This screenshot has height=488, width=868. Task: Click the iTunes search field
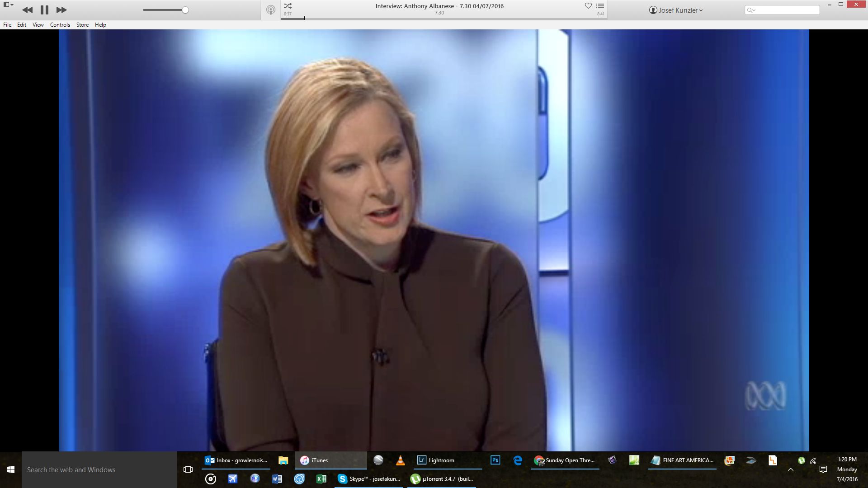[786, 10]
